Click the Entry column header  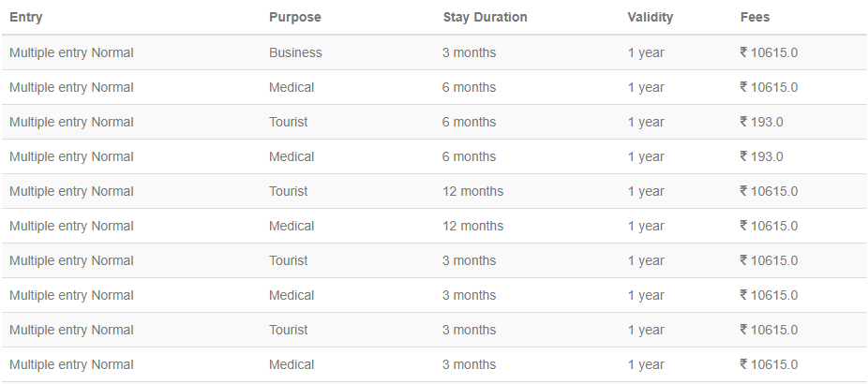(x=25, y=17)
